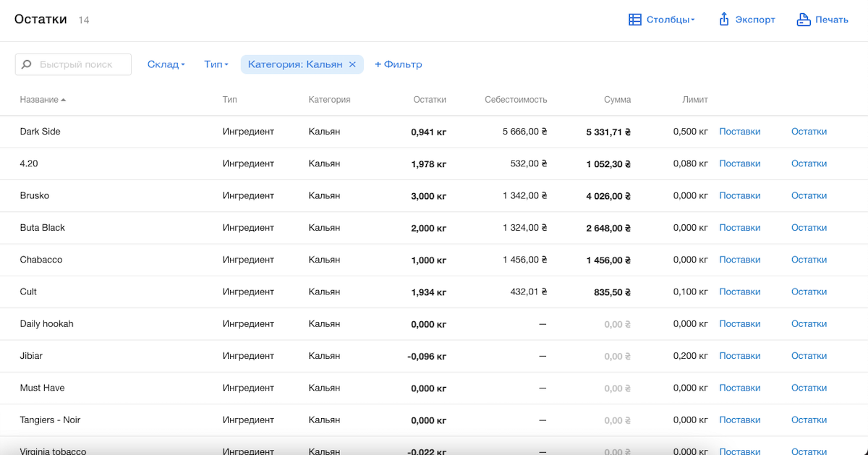Open Остатки link for Brusko
Screen dimensions: 868x455
[x=809, y=195]
